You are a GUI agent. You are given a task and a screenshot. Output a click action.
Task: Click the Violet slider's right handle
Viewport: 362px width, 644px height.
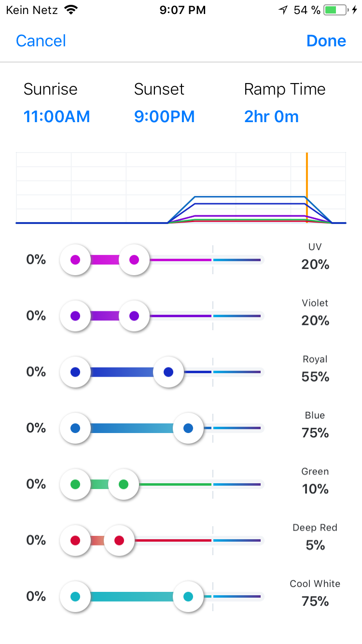point(134,316)
